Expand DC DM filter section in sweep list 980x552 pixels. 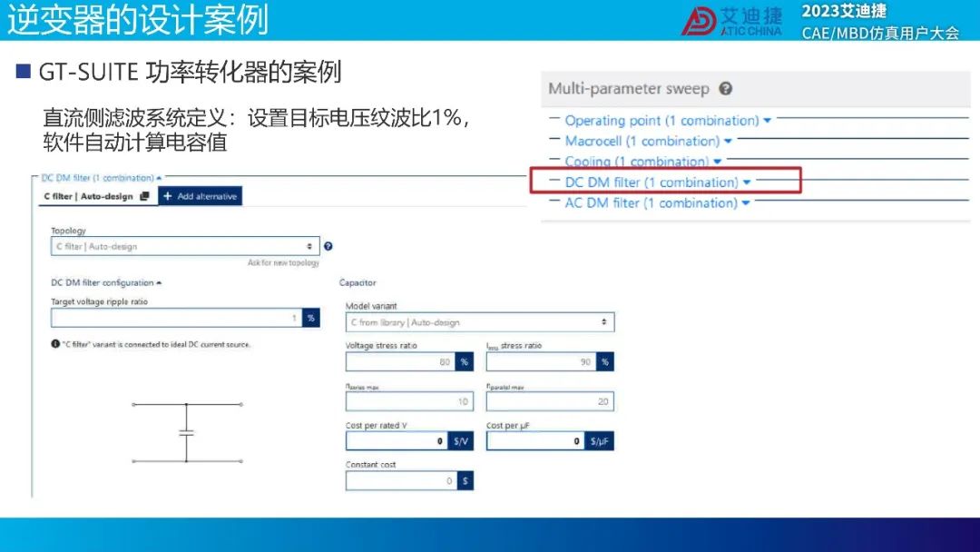pyautogui.click(x=658, y=182)
